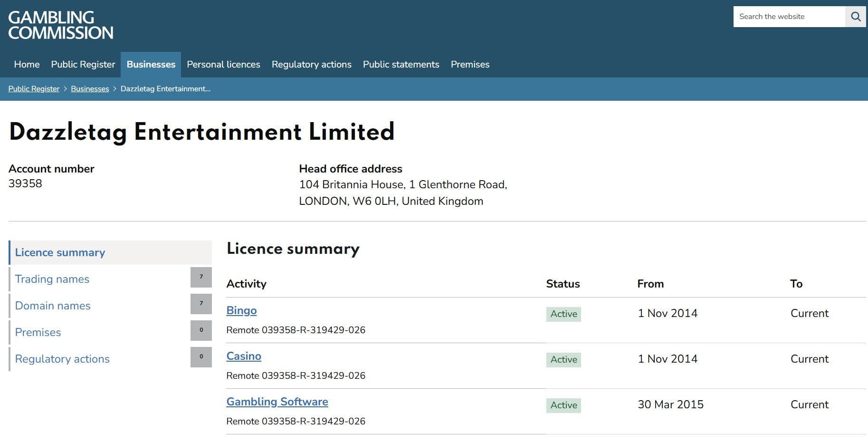The height and width of the screenshot is (442, 868).
Task: Open the Casino licence activity link
Action: (244, 356)
